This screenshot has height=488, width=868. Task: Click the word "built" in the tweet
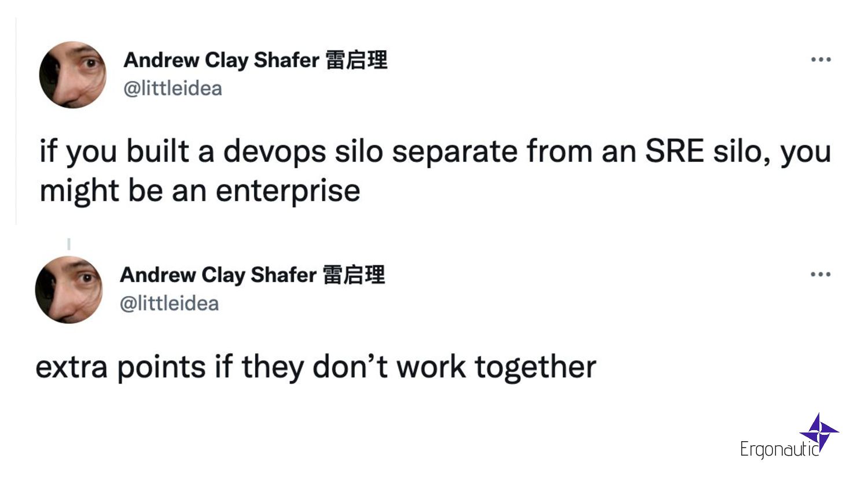(157, 151)
